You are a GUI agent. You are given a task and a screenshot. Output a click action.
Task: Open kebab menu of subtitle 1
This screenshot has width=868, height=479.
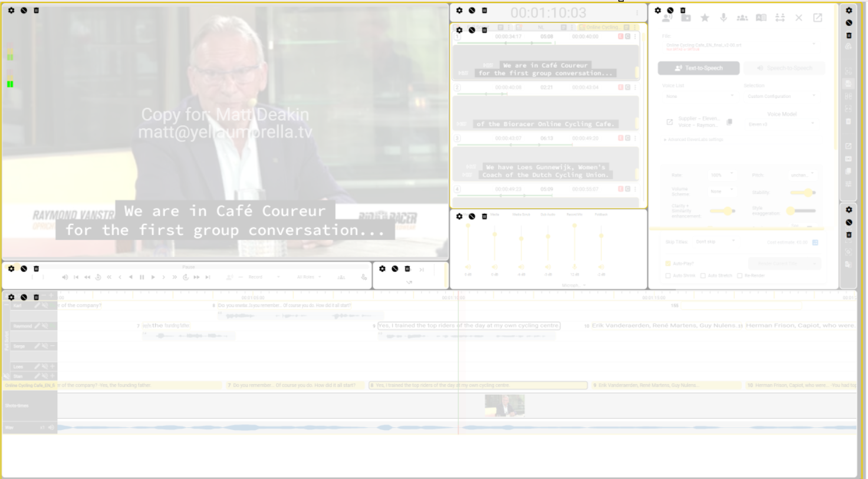(x=635, y=37)
